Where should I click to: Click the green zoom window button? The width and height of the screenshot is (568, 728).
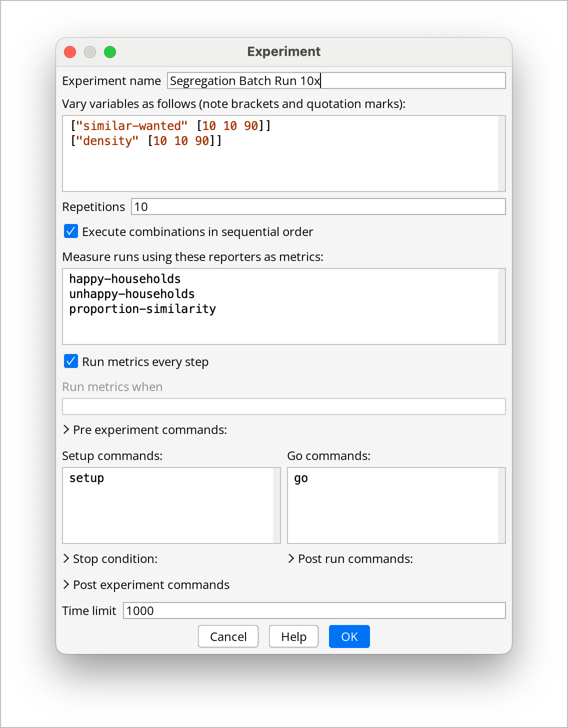pyautogui.click(x=110, y=52)
